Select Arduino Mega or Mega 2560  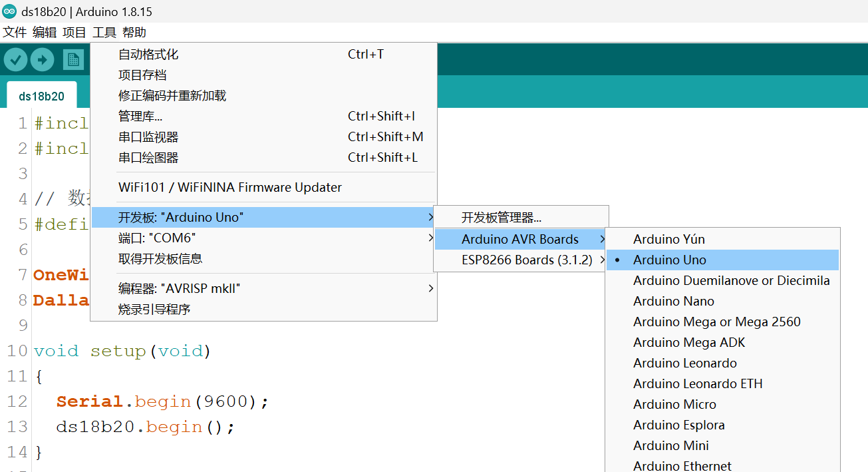(x=716, y=322)
